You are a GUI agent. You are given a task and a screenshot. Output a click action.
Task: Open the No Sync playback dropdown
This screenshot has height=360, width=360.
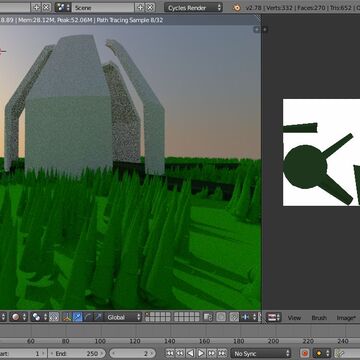coord(261,353)
